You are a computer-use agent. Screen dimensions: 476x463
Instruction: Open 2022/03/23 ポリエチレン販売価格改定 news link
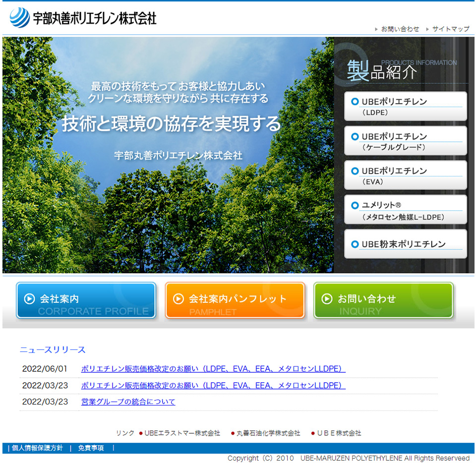[213, 385]
